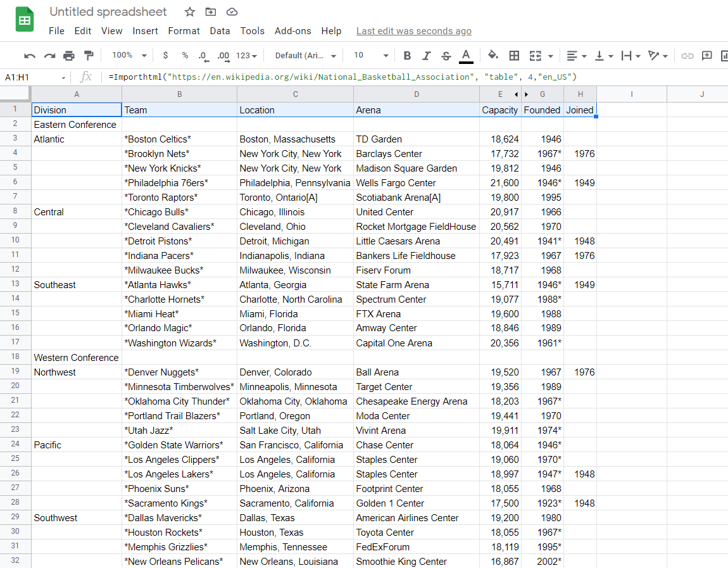Viewport: 728px width, 568px height.
Task: Select the 'Oklahoma City, Oklahoma' cell
Action: coord(295,401)
